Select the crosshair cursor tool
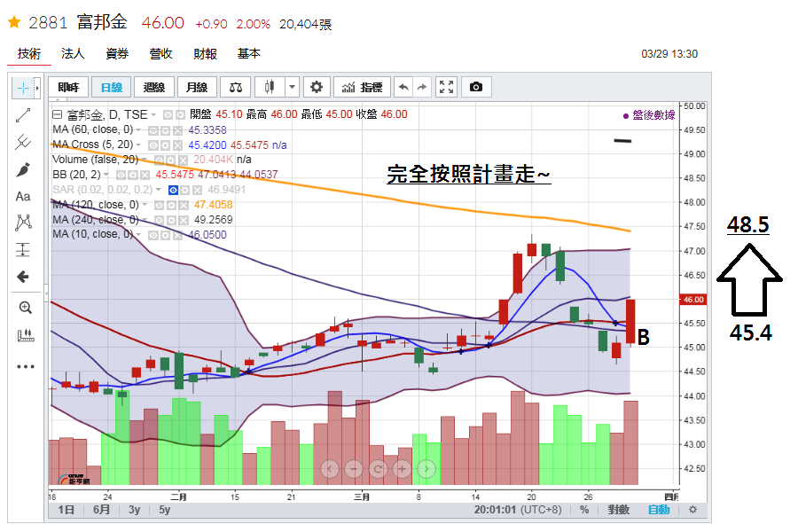 click(23, 88)
